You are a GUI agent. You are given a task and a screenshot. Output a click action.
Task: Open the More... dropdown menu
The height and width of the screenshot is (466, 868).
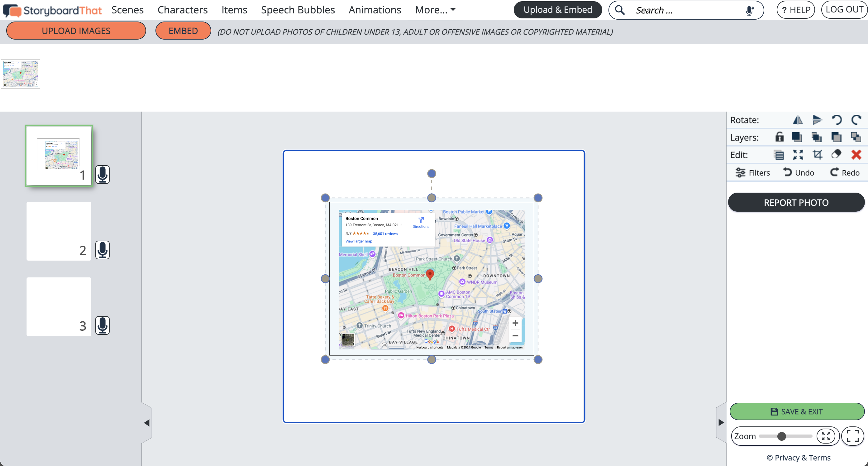tap(435, 10)
